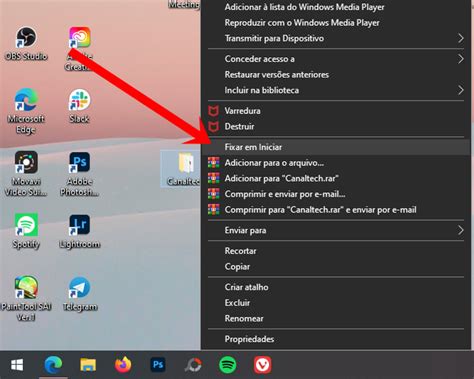
Task: Select Renomear in the context menu
Action: pos(336,318)
